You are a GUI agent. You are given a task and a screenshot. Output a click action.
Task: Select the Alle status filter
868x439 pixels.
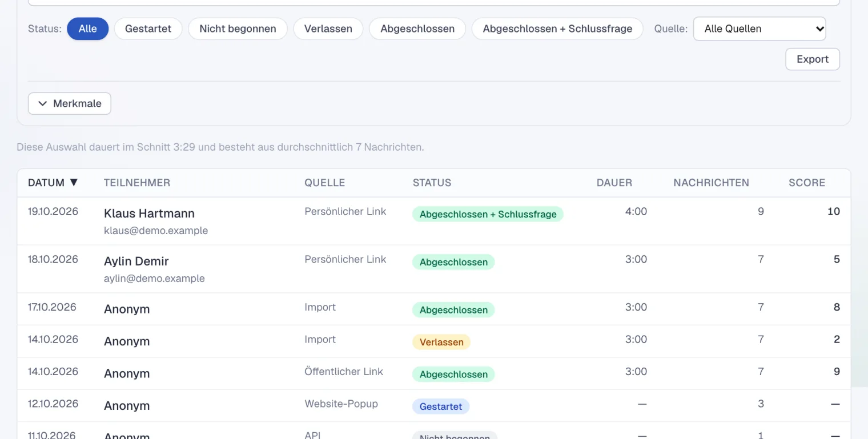87,29
